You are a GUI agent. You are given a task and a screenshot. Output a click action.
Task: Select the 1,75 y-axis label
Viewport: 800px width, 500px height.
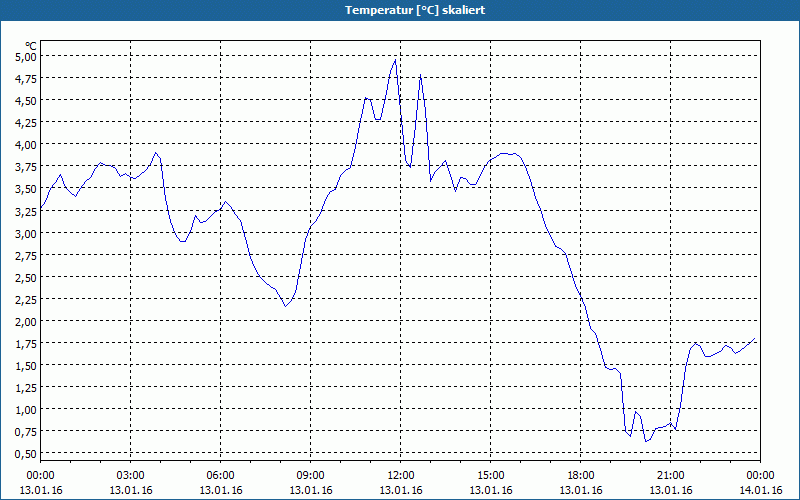pyautogui.click(x=26, y=344)
